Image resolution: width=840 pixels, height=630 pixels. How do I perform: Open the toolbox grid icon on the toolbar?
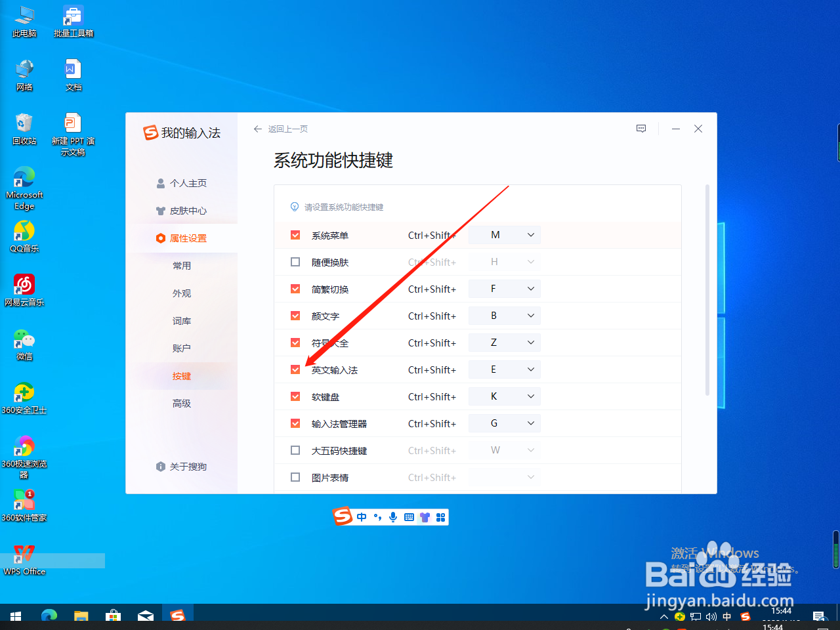[440, 517]
